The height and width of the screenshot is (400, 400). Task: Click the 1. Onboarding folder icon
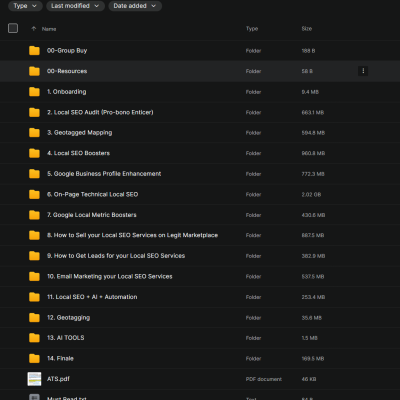[34, 92]
